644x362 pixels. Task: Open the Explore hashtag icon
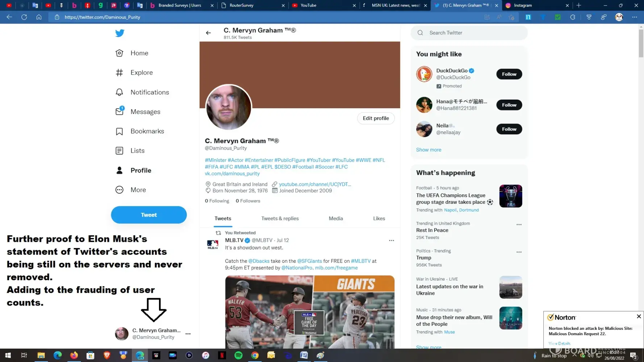point(119,73)
